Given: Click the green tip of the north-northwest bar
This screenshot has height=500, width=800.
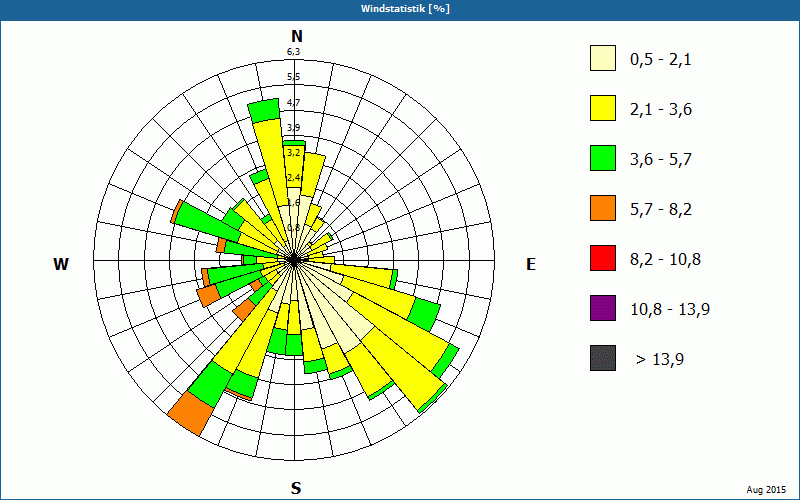Looking at the screenshot, I should point(264,111).
